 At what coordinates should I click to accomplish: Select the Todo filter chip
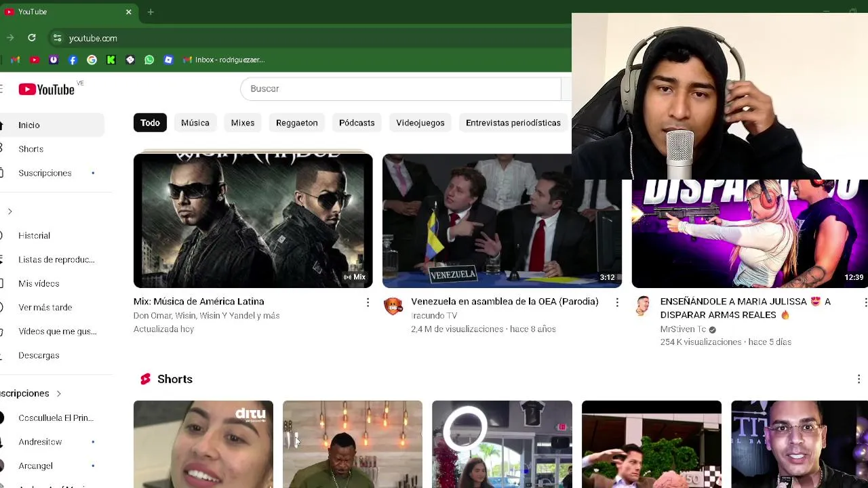(150, 123)
